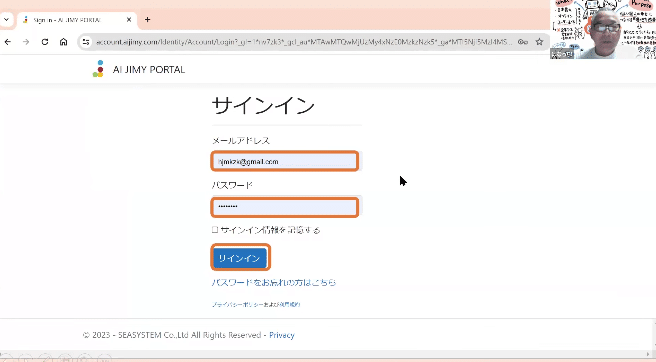Click the browser forward arrow
656x362 pixels.
(26, 42)
